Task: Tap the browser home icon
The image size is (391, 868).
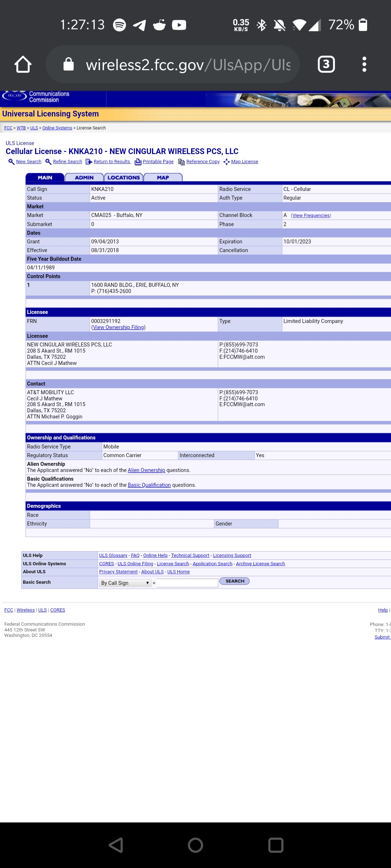Action: click(x=23, y=64)
